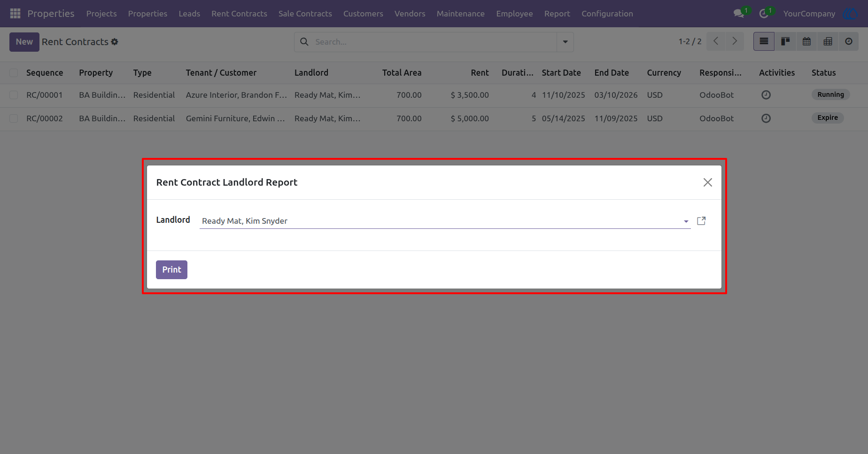The height and width of the screenshot is (454, 868).
Task: Switch to calendar view
Action: [806, 41]
